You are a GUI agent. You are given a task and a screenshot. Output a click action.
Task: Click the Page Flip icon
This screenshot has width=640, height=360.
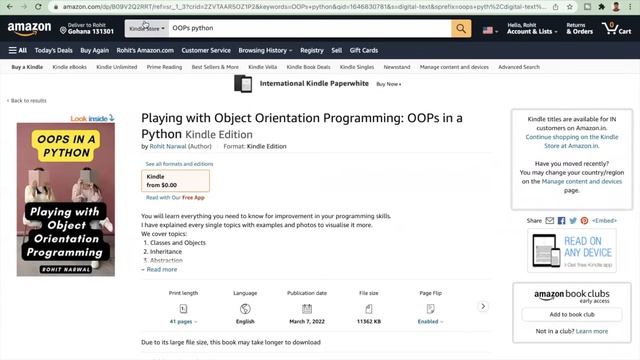pos(430,309)
